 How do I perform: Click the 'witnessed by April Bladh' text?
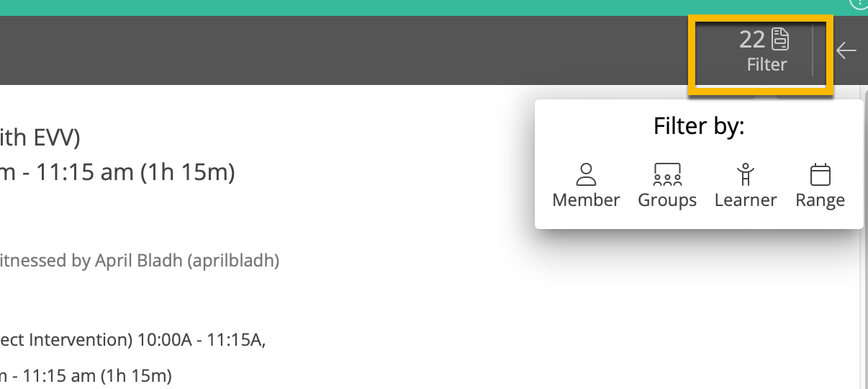click(140, 261)
